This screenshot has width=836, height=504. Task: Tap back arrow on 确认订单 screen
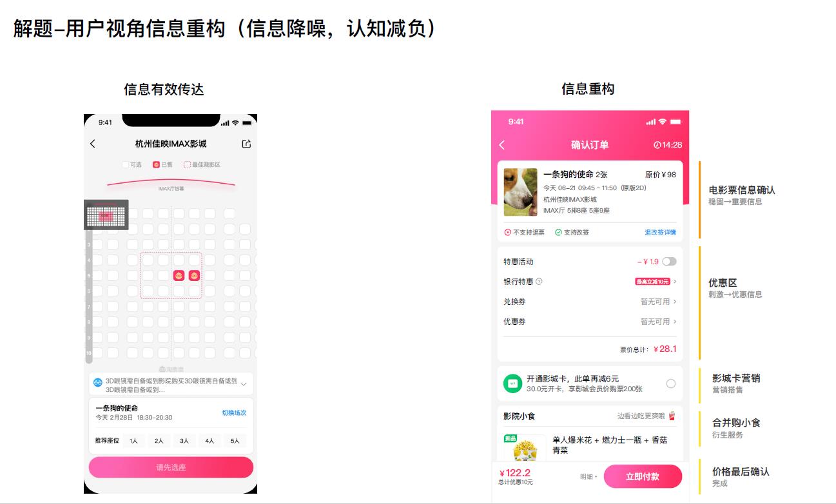(x=502, y=145)
